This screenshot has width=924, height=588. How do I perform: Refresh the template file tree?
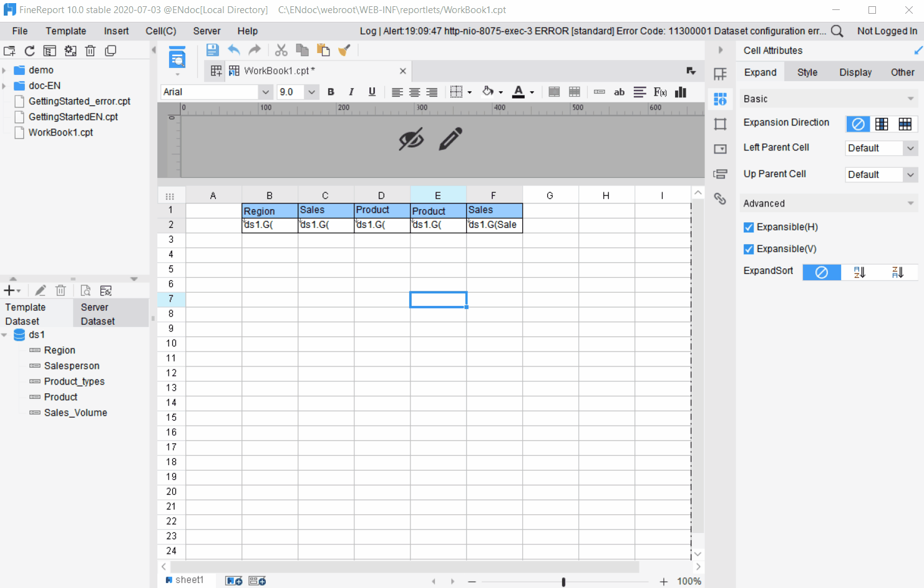click(x=29, y=51)
